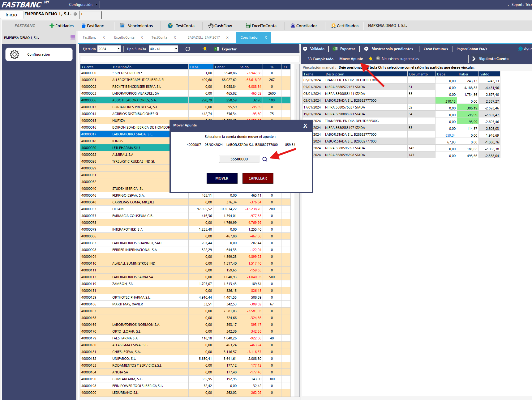Click the Saldo header in the accounts table
This screenshot has height=400, width=532.
pos(250,67)
